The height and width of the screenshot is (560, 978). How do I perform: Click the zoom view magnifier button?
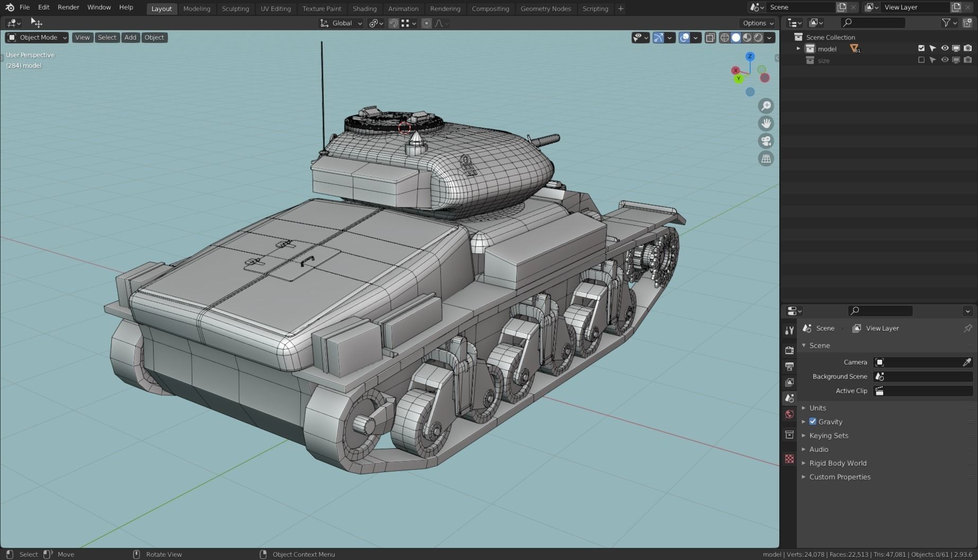[x=766, y=106]
